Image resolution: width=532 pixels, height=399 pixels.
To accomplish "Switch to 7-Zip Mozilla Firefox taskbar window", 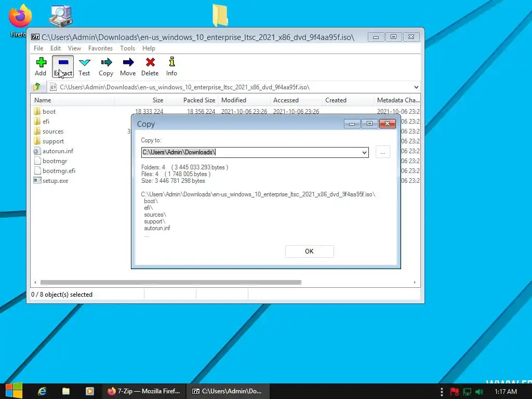I will click(x=144, y=391).
